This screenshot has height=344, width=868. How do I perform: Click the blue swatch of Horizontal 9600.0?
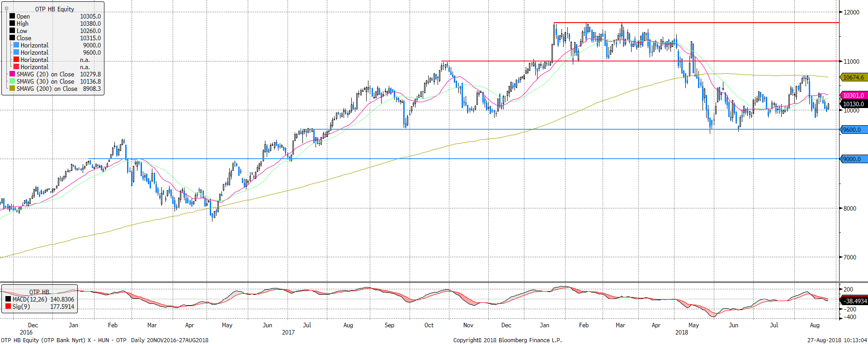pyautogui.click(x=16, y=52)
